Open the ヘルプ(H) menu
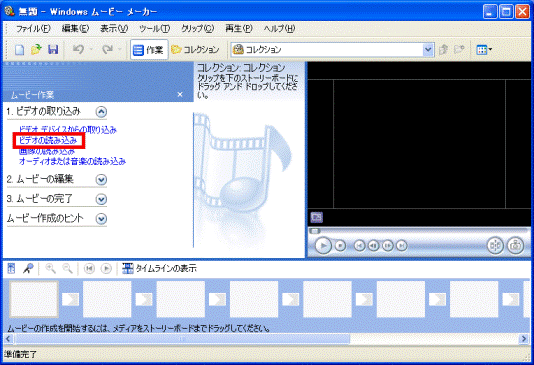This screenshot has height=365, width=534. tap(279, 29)
